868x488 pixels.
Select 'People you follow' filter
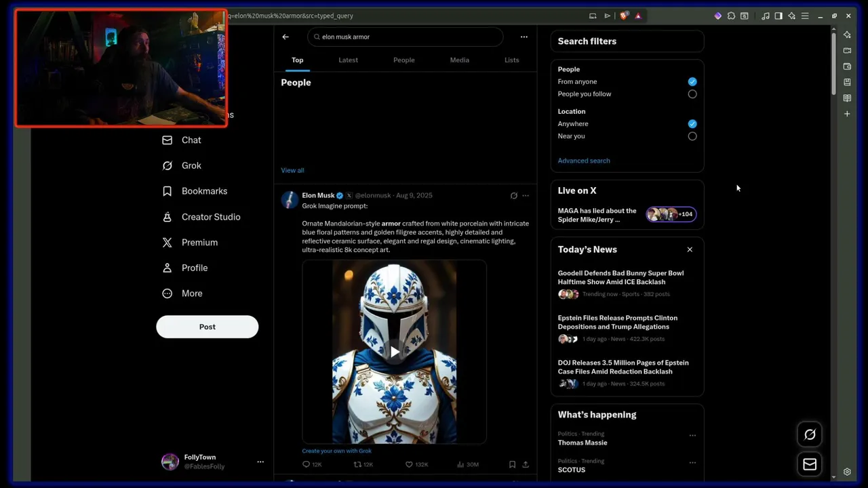[692, 94]
